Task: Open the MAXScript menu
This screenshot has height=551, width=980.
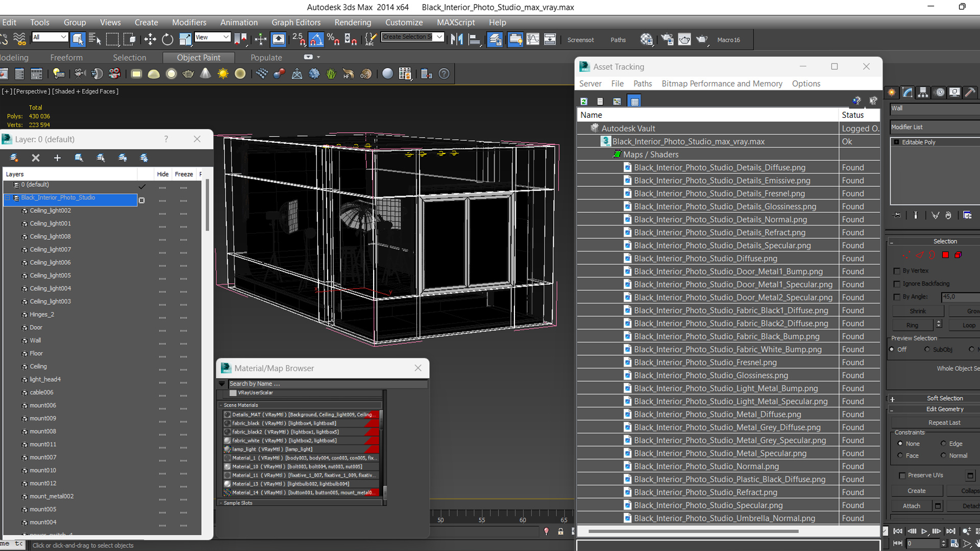Action: [456, 22]
